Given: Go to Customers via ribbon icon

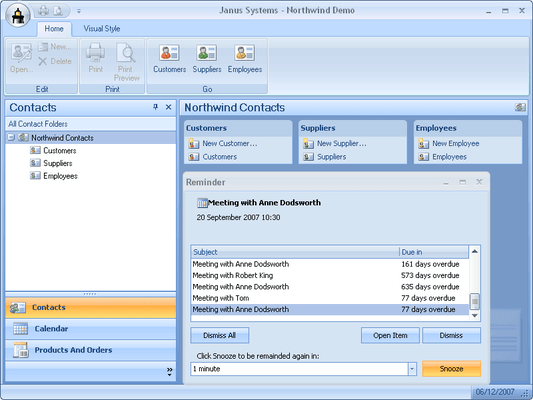Looking at the screenshot, I should 169,58.
